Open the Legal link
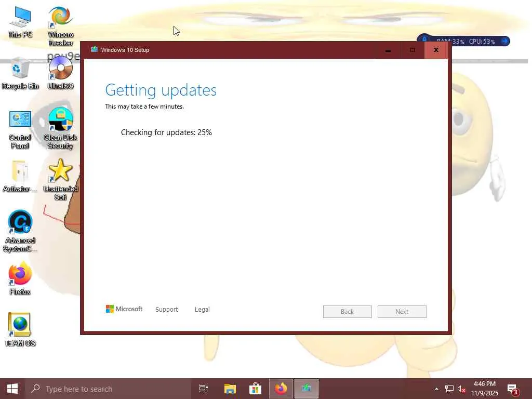The height and width of the screenshot is (399, 532). click(x=202, y=310)
